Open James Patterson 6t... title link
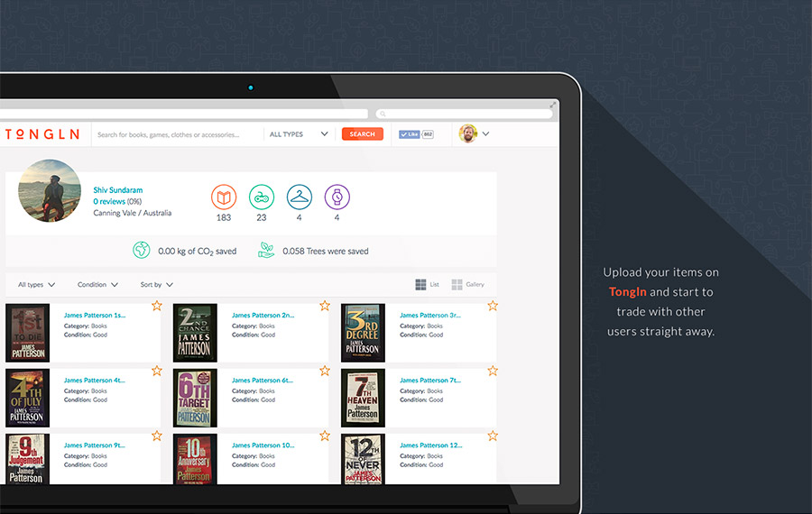Screen dimensions: 812x514 263,381
